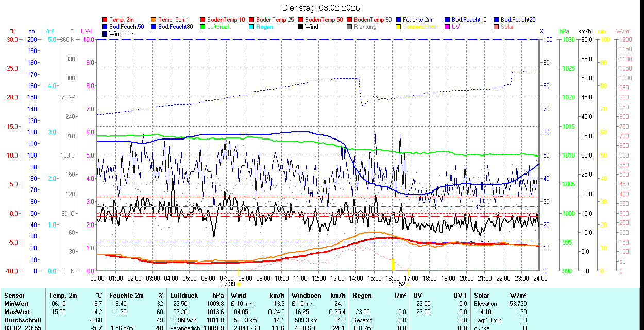The image size is (644, 330).
Task: Click the date title Dienstag, 03.02.2026
Action: (x=321, y=8)
